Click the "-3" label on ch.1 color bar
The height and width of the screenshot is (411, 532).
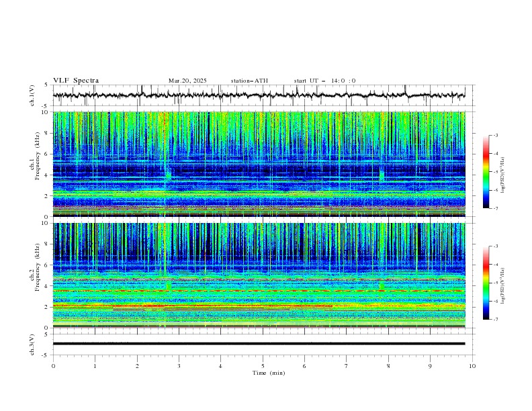(495, 135)
